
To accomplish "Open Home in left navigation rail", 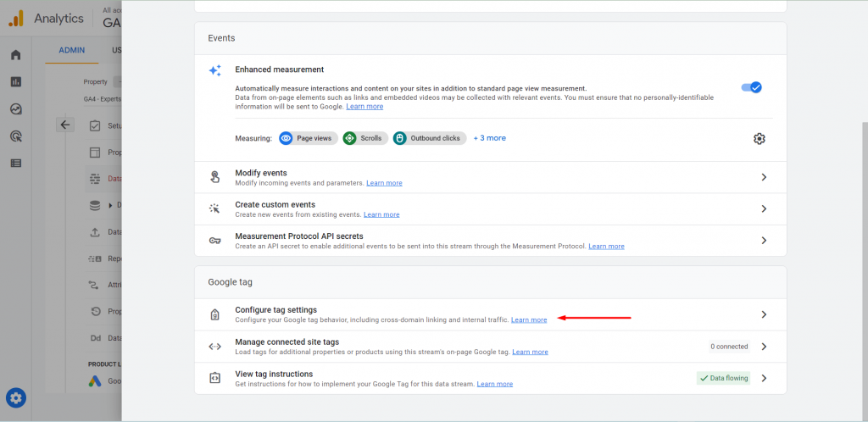I will tap(15, 55).
